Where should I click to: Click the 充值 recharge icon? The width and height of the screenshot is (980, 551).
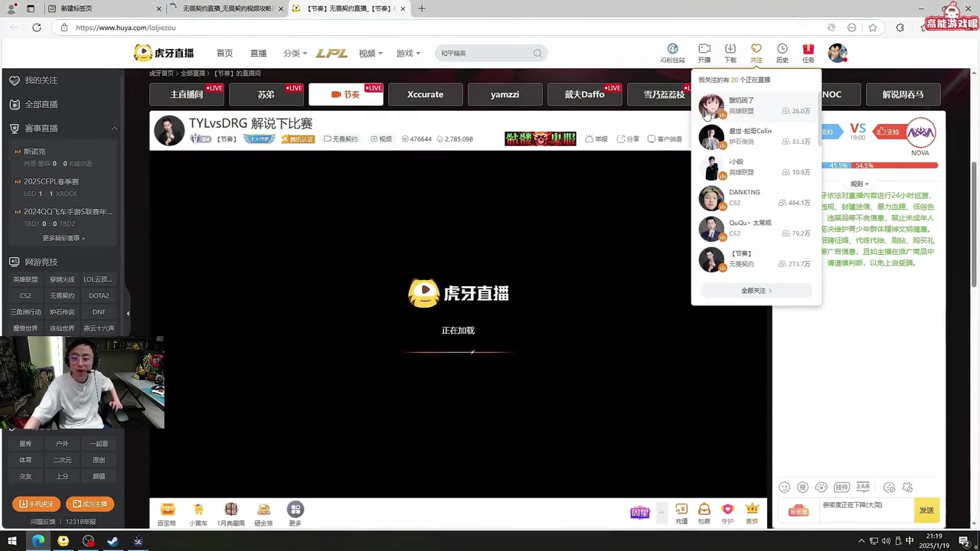[x=681, y=509]
